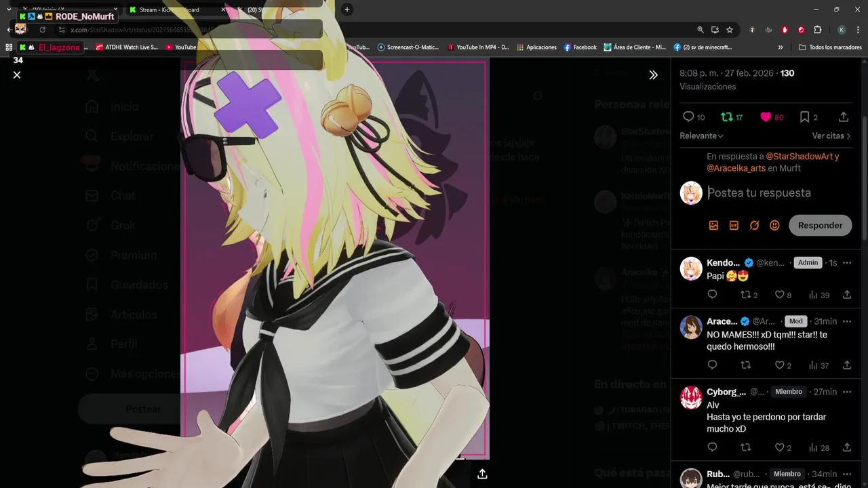Reload the page with the refresh icon

42,30
